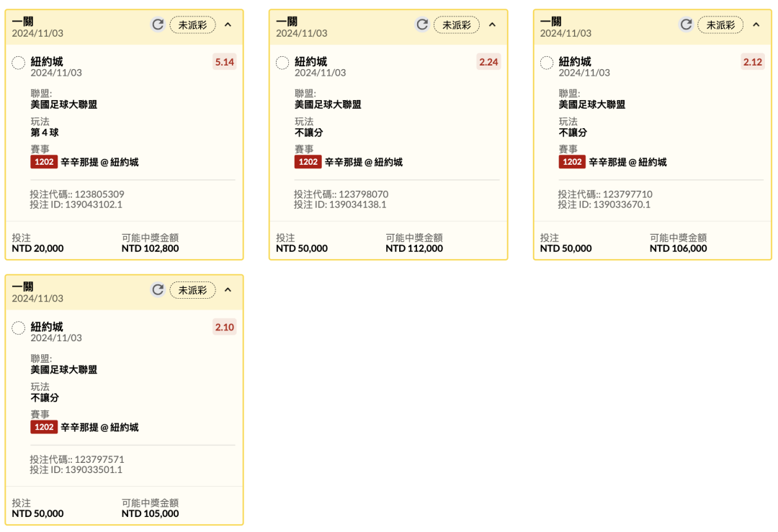
Task: Refresh the bet card with odds 2.12
Action: pos(687,24)
